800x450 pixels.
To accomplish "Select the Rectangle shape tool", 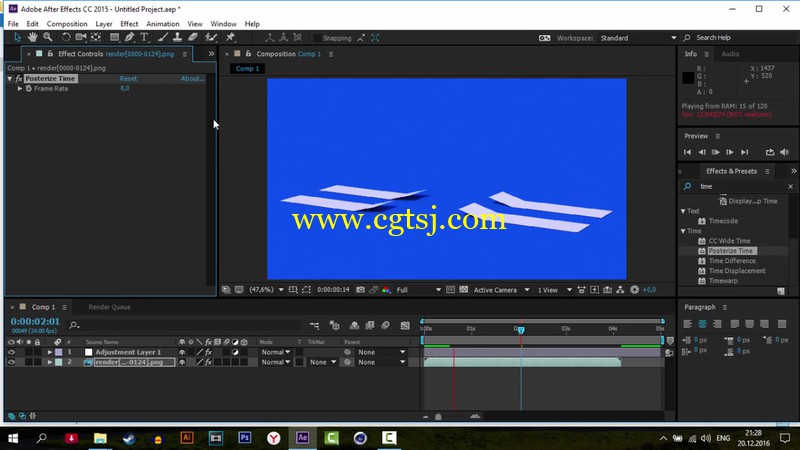I will tap(114, 37).
